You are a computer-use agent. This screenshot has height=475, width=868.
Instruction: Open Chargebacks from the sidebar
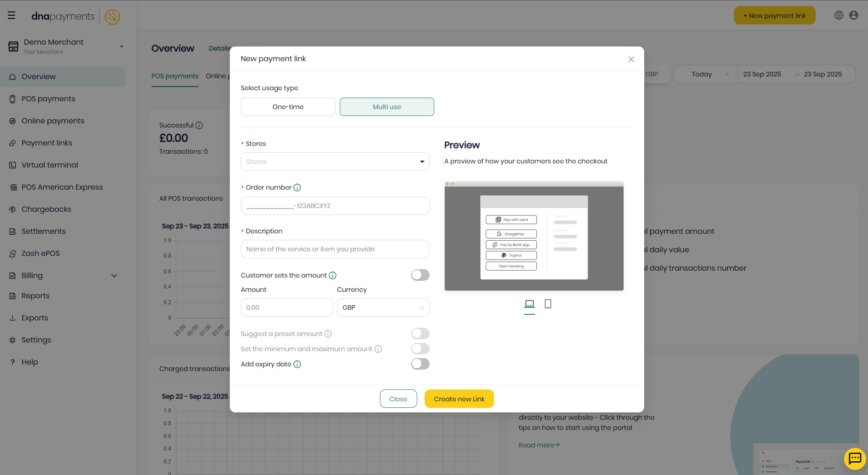46,209
